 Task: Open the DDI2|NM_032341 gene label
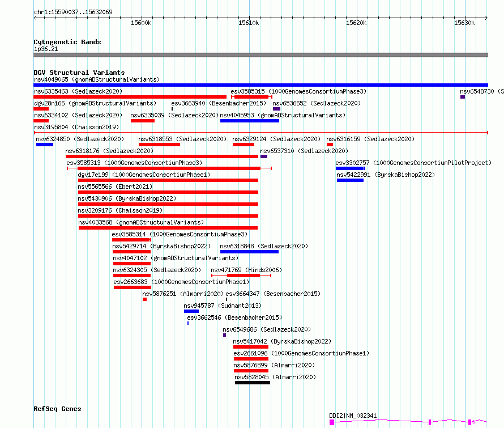[353, 416]
